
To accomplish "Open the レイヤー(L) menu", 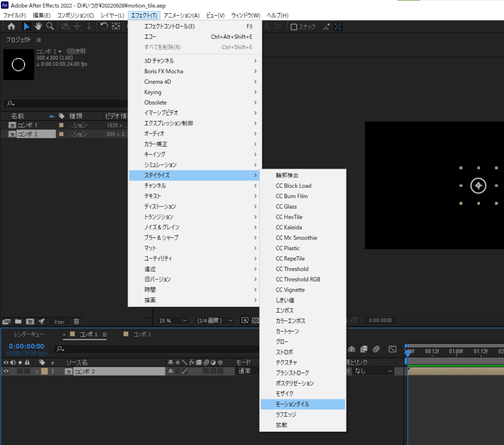I will coord(112,15).
